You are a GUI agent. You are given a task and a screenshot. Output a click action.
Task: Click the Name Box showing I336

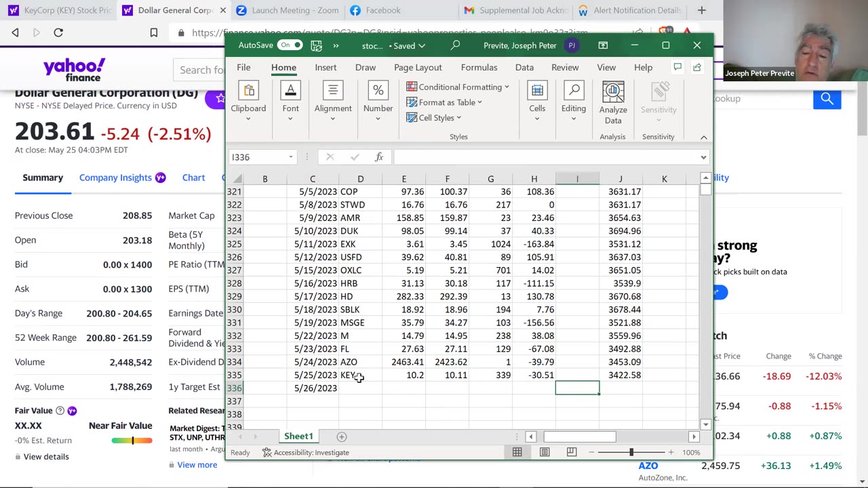pyautogui.click(x=257, y=157)
